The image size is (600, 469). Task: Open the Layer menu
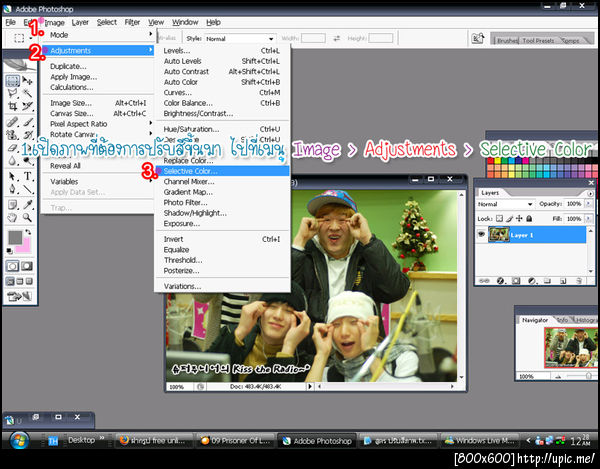(x=80, y=22)
